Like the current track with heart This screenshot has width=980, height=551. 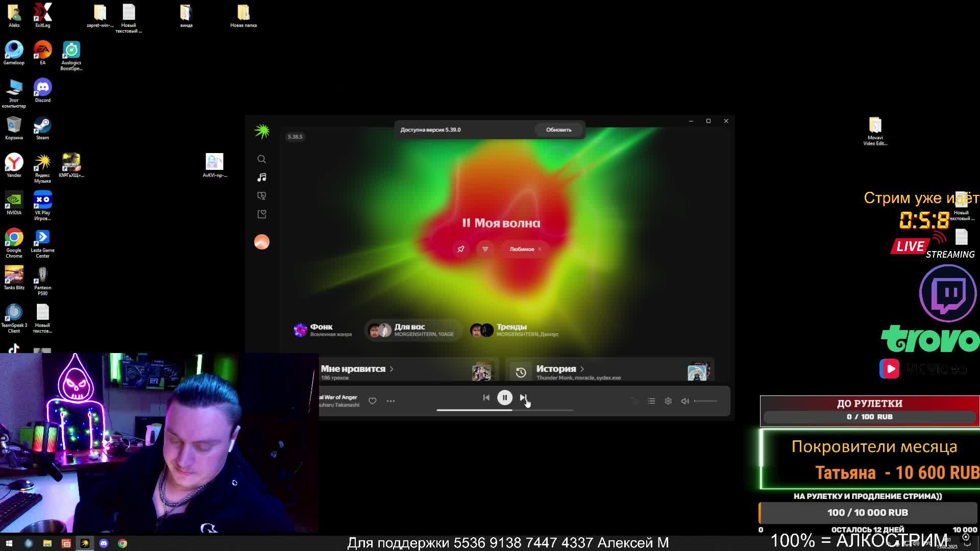[373, 401]
